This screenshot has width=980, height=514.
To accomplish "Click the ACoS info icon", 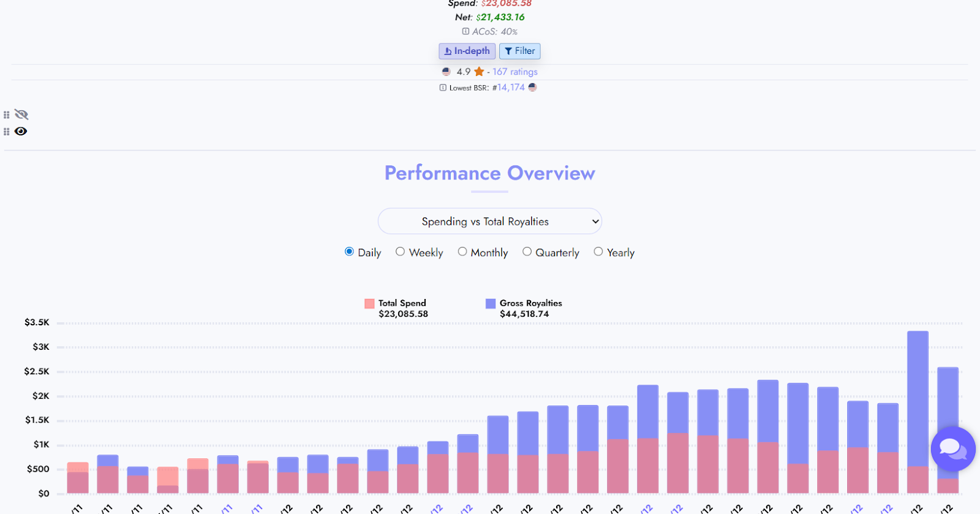I will [x=466, y=31].
